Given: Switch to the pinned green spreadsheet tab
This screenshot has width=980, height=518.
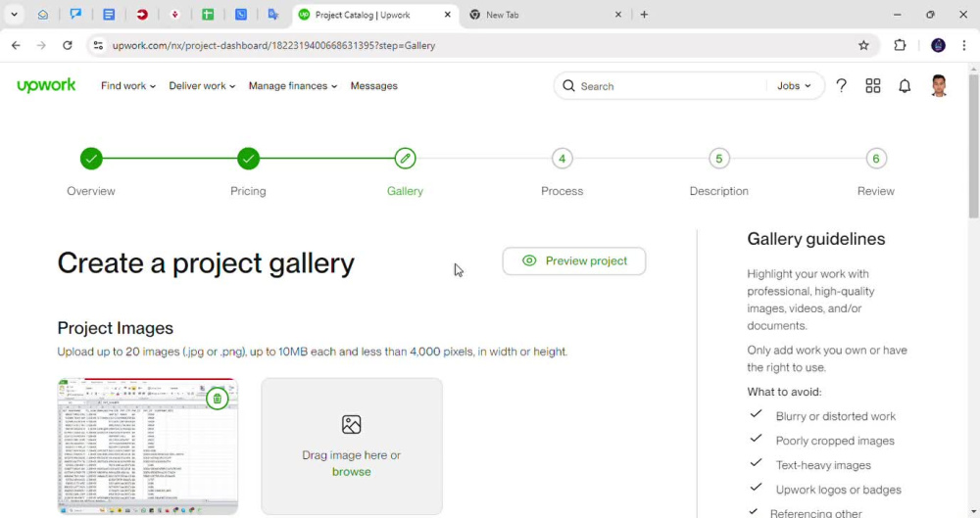Looking at the screenshot, I should [208, 15].
